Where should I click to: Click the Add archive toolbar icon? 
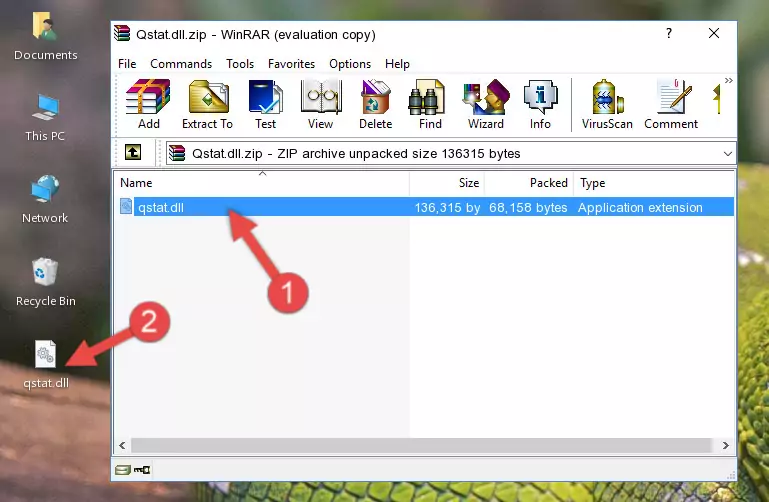(x=148, y=104)
